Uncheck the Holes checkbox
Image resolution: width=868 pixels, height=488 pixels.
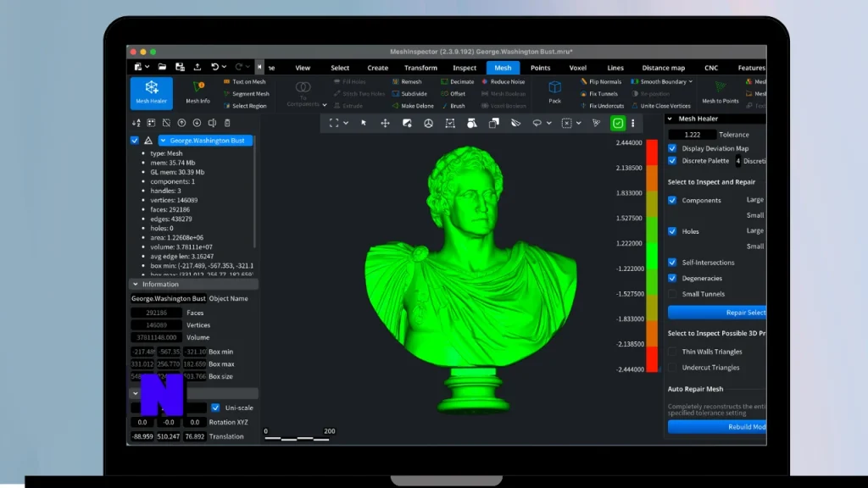point(672,231)
